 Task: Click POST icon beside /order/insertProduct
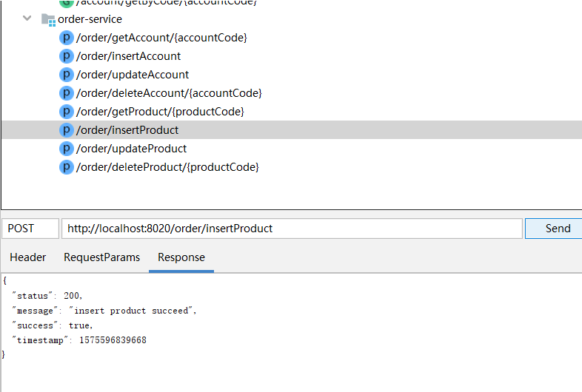click(x=67, y=130)
